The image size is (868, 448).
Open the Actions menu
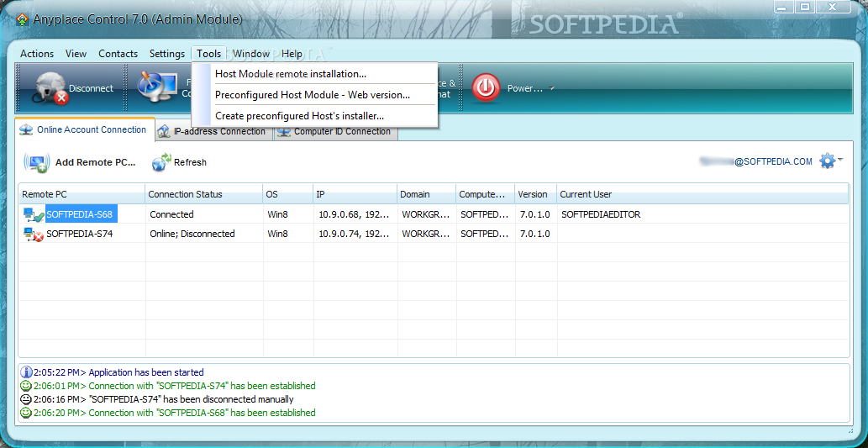(37, 54)
